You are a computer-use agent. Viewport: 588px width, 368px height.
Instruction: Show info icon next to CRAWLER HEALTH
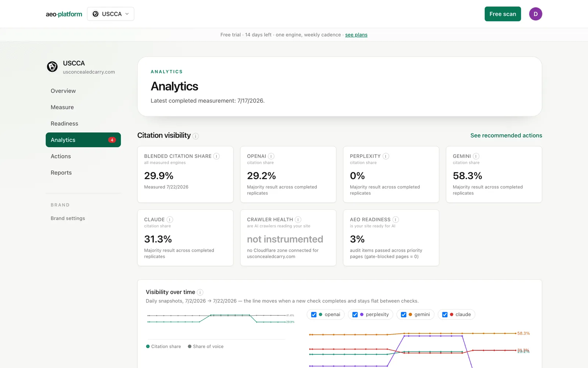coord(298,220)
